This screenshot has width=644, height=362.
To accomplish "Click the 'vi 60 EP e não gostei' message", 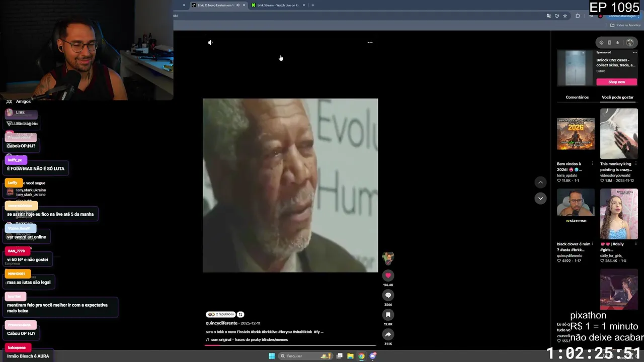I will pos(28,259).
